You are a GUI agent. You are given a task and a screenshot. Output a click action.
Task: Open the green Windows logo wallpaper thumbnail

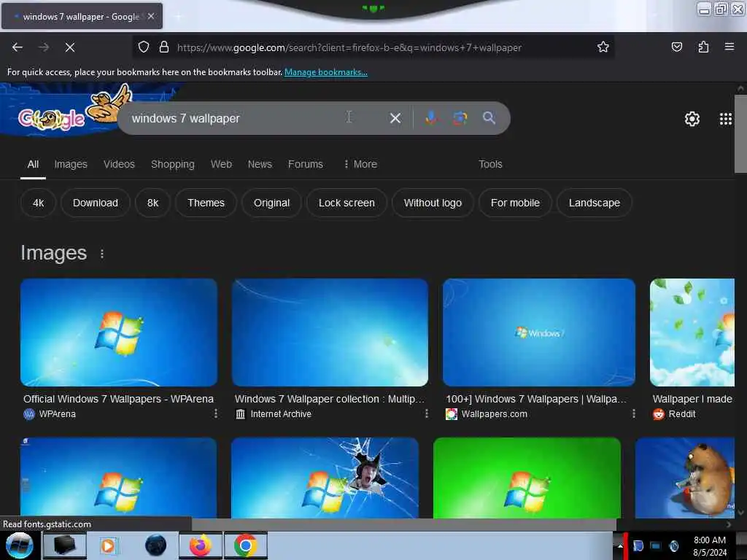(527, 478)
